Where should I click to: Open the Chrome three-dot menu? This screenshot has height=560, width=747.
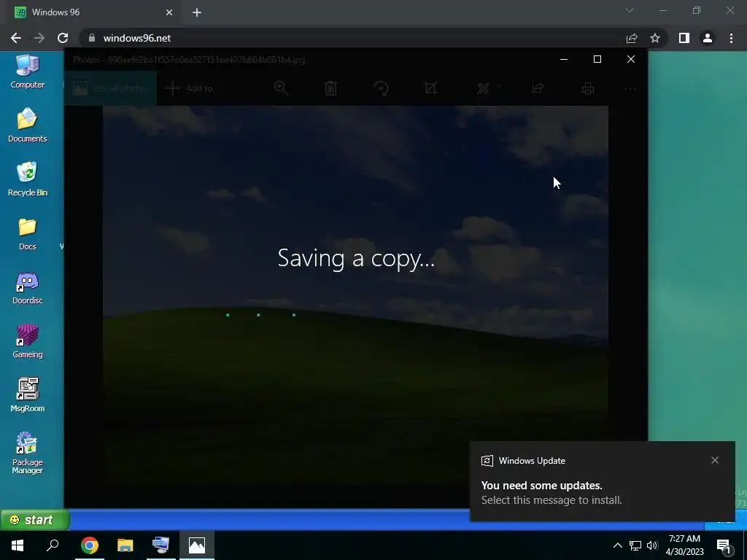[731, 38]
